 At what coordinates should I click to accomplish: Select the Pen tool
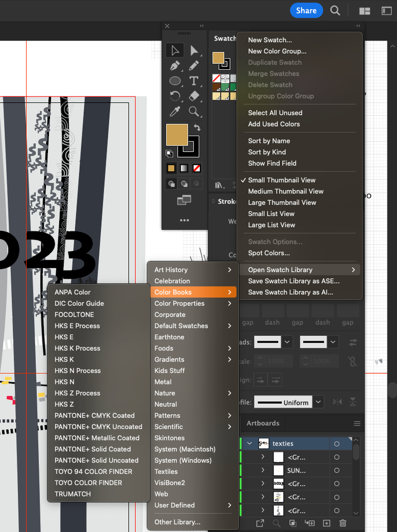pos(175,66)
